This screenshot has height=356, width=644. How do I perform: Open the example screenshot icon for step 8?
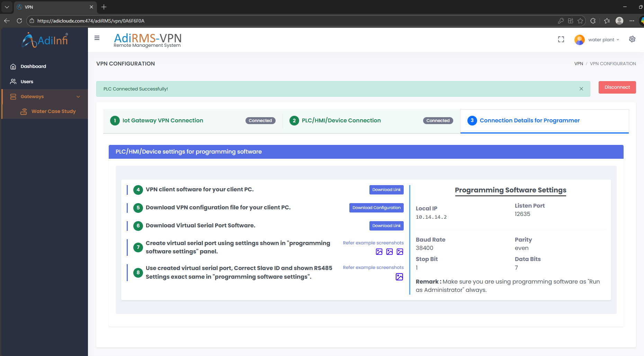[399, 277]
